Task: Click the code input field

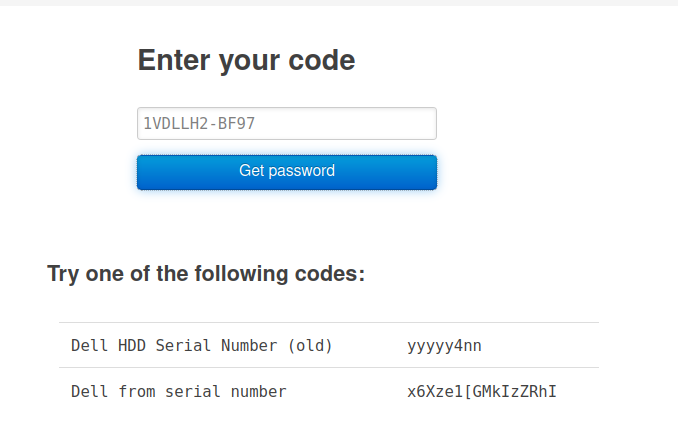Action: [286, 124]
